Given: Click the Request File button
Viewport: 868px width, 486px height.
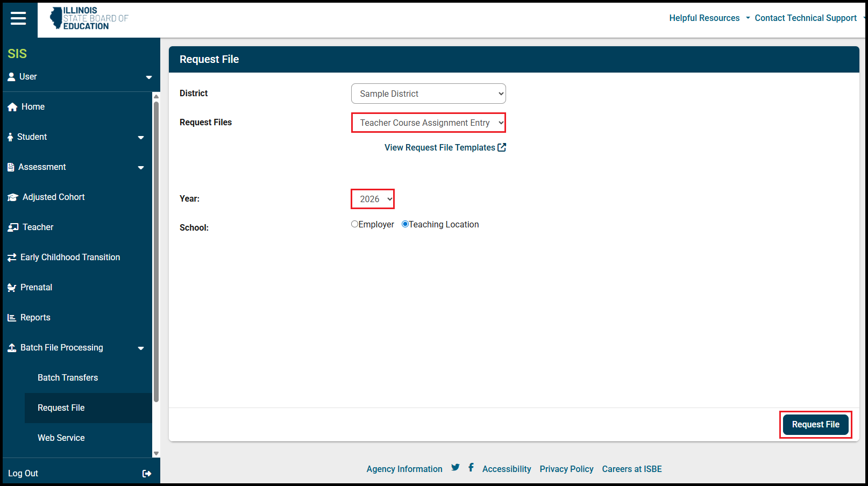Looking at the screenshot, I should pos(815,425).
